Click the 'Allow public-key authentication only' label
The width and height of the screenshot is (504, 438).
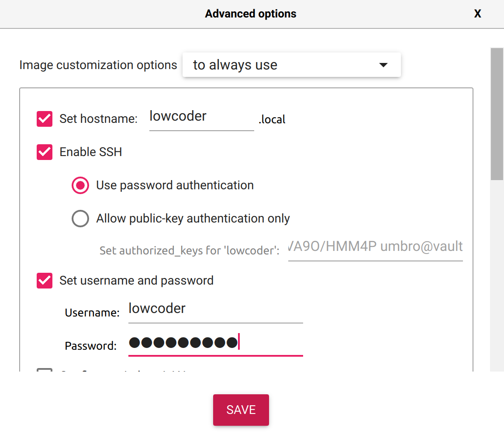(193, 219)
